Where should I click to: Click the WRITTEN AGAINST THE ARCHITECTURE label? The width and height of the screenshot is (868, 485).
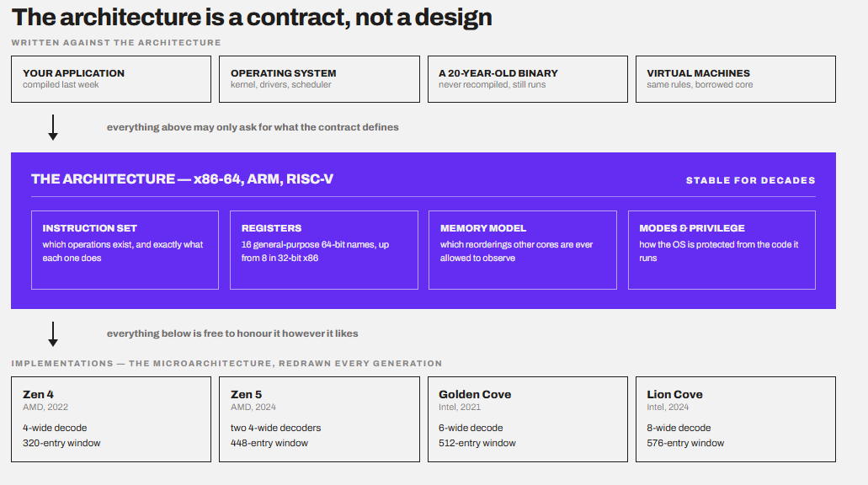116,43
